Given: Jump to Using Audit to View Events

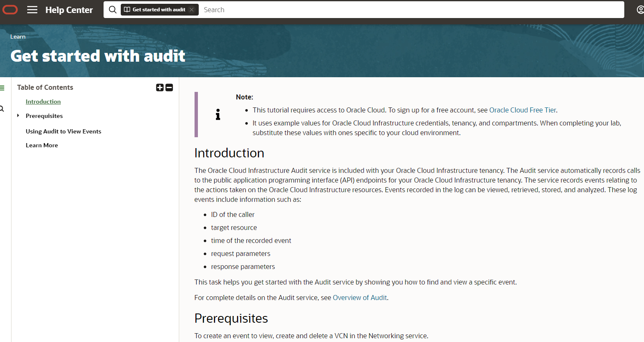Looking at the screenshot, I should tap(63, 131).
